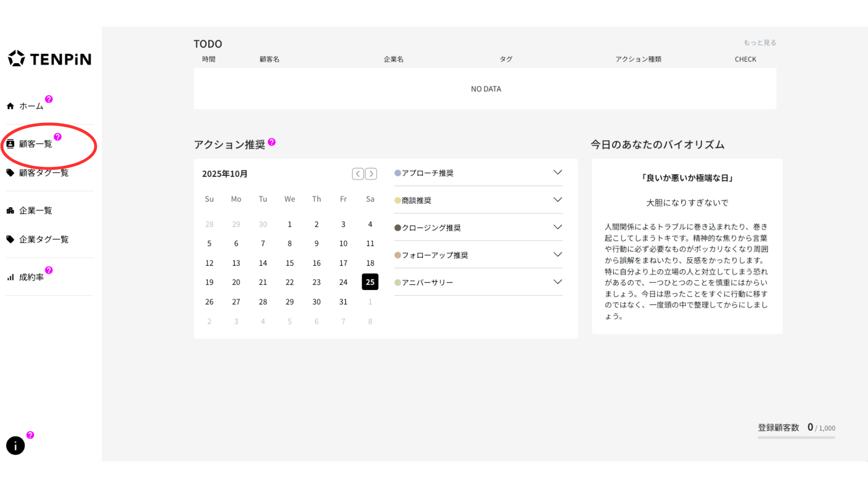Click help icon beside アクション推奨 heading

point(272,142)
